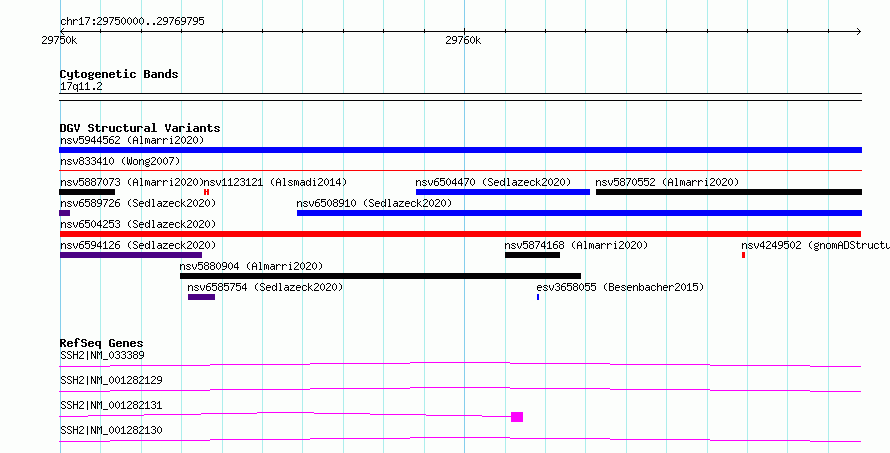The image size is (890, 453).
Task: Open the nsv5887073 (Almarri2020) label
Action: [x=132, y=182]
